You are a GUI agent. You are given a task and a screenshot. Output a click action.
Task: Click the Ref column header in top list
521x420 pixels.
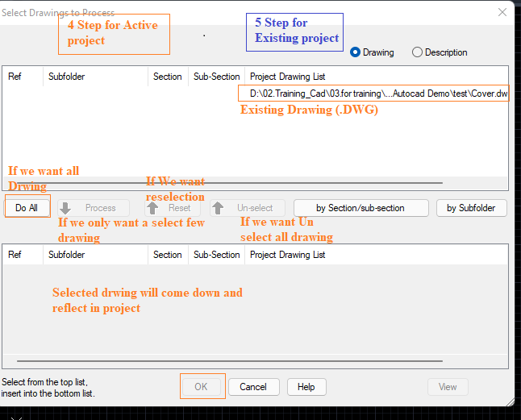click(23, 77)
